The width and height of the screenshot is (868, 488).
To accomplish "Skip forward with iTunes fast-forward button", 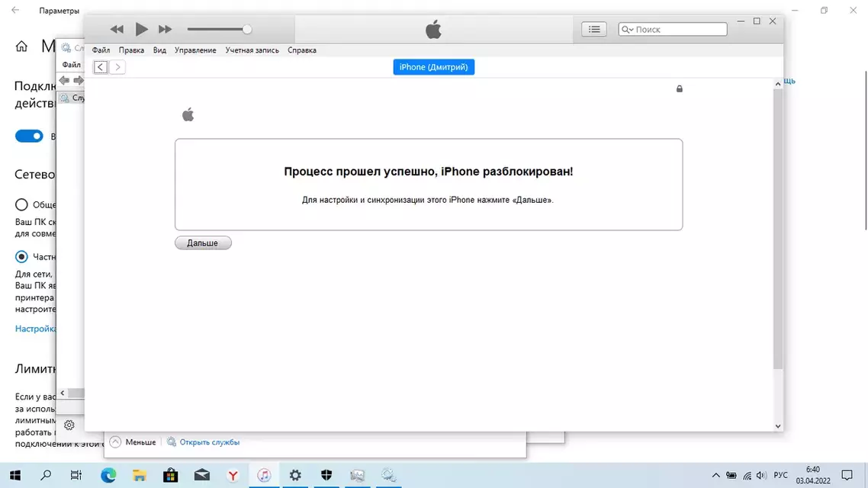I will click(x=165, y=29).
